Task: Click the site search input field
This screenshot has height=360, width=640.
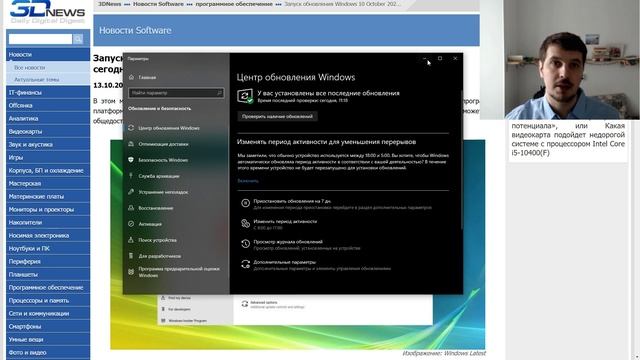Action: click(40, 39)
